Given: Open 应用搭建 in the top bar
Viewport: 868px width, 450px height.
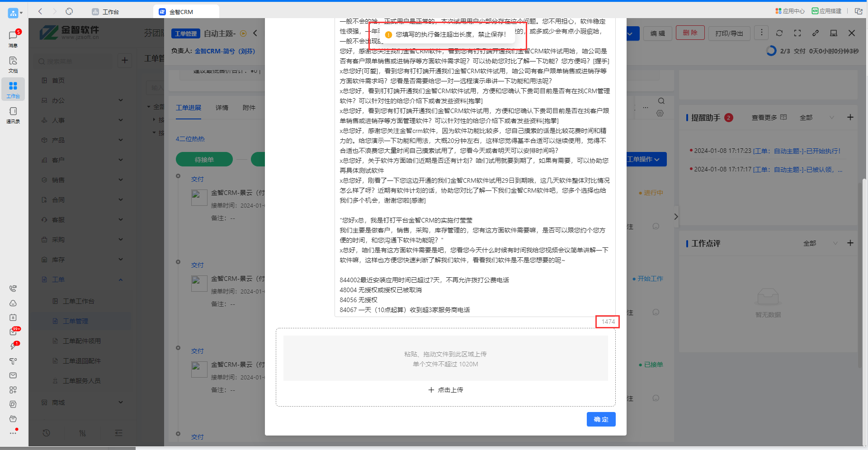Looking at the screenshot, I should [x=826, y=11].
